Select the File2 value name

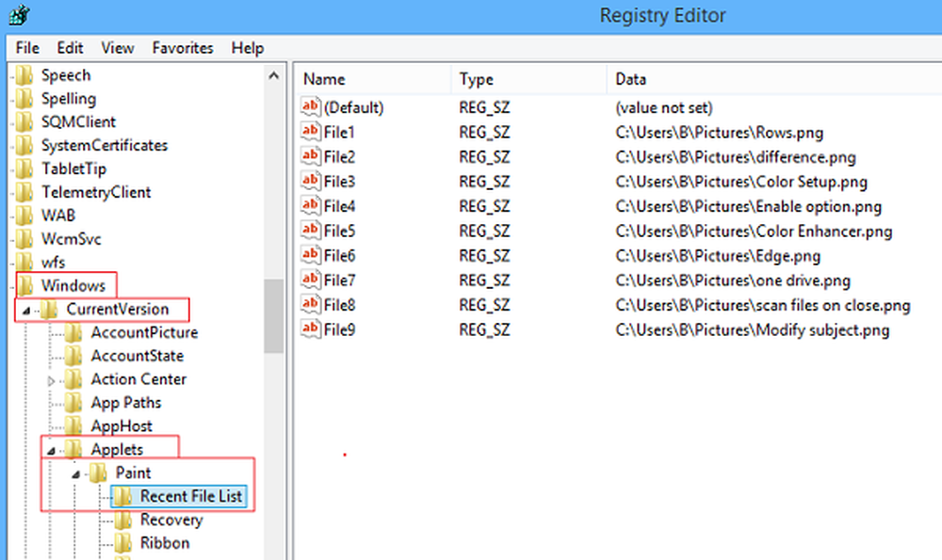(339, 157)
